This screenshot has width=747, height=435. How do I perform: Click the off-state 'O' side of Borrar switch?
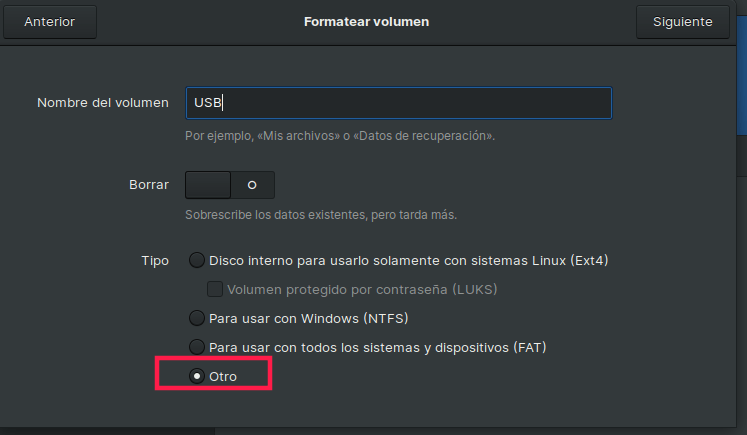(x=252, y=185)
